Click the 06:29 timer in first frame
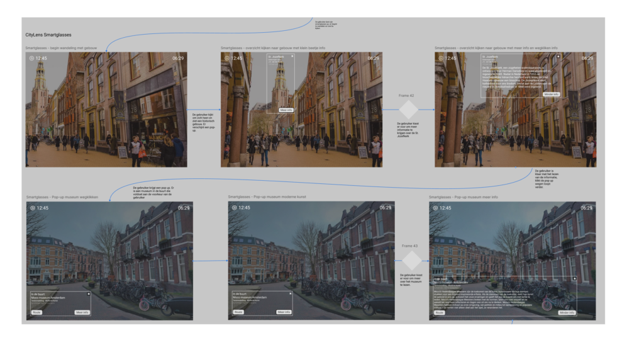The height and width of the screenshot is (347, 644). (x=178, y=58)
